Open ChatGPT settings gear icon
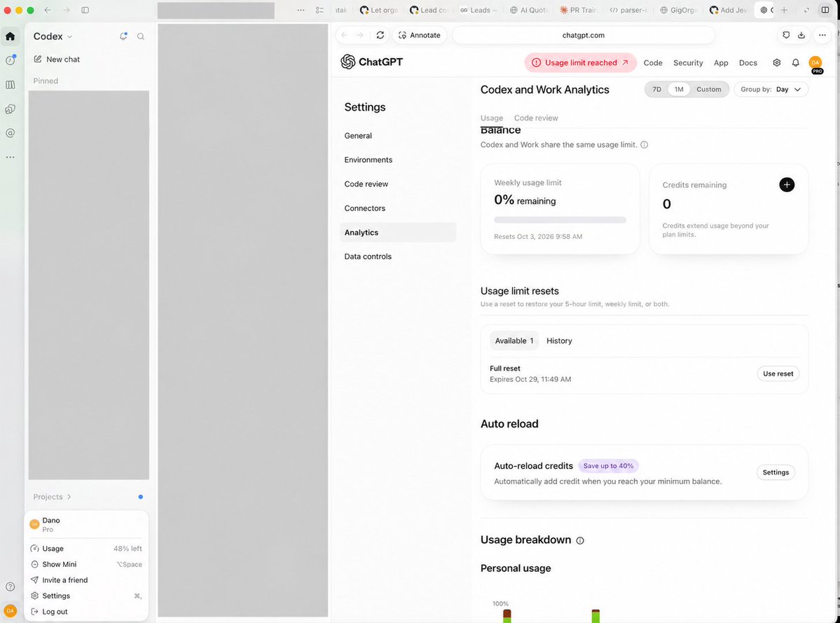840x623 pixels. click(776, 62)
